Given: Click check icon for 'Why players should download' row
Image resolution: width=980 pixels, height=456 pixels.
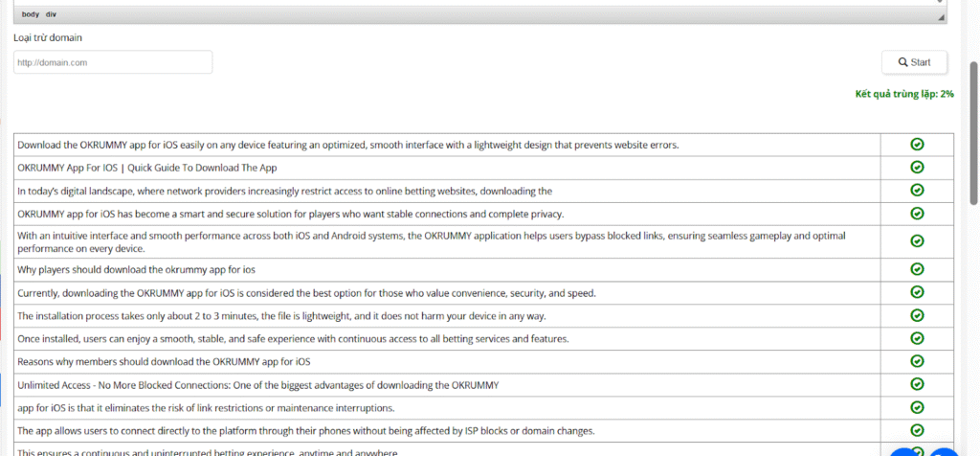Looking at the screenshot, I should [916, 269].
